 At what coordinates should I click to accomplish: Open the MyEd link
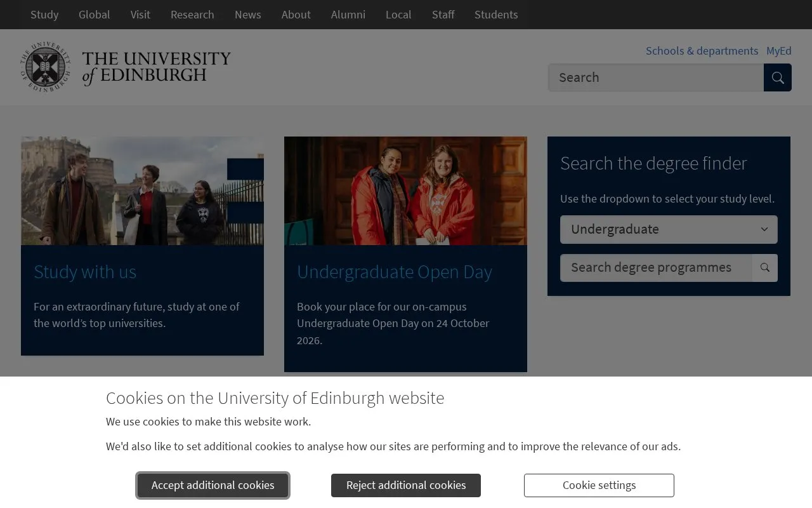coord(779,51)
